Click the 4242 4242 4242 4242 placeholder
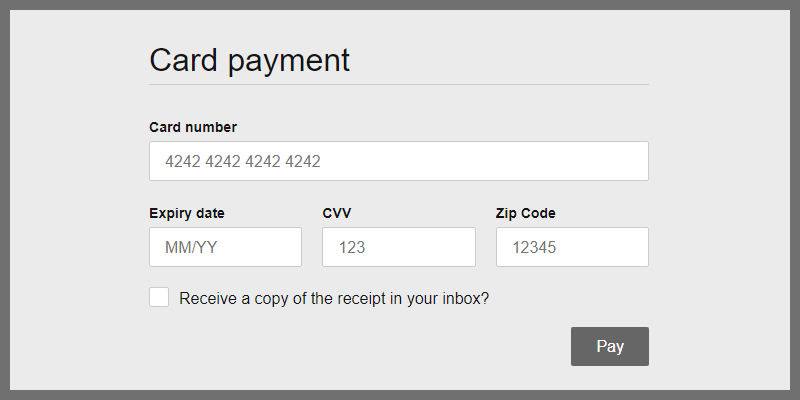800x400 pixels. [242, 162]
